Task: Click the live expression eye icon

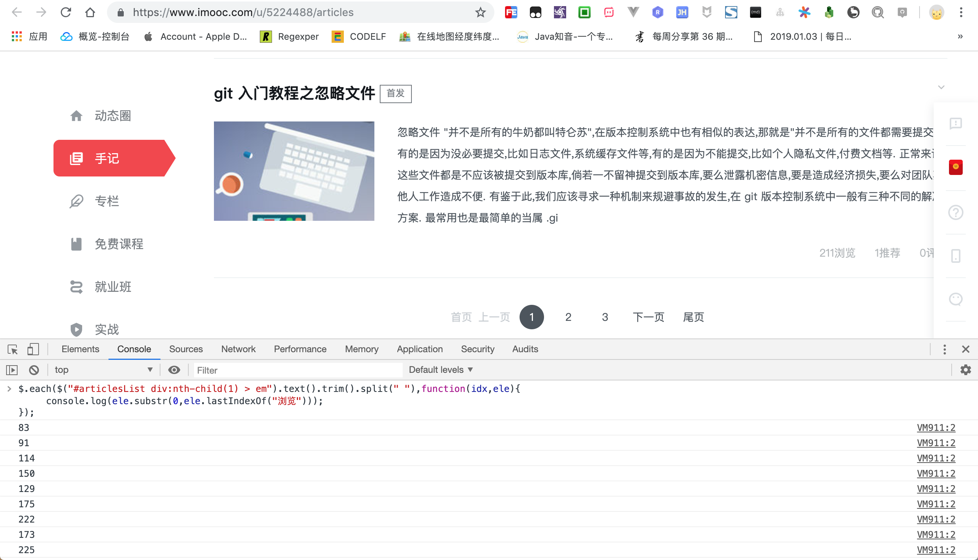Action: (x=174, y=370)
